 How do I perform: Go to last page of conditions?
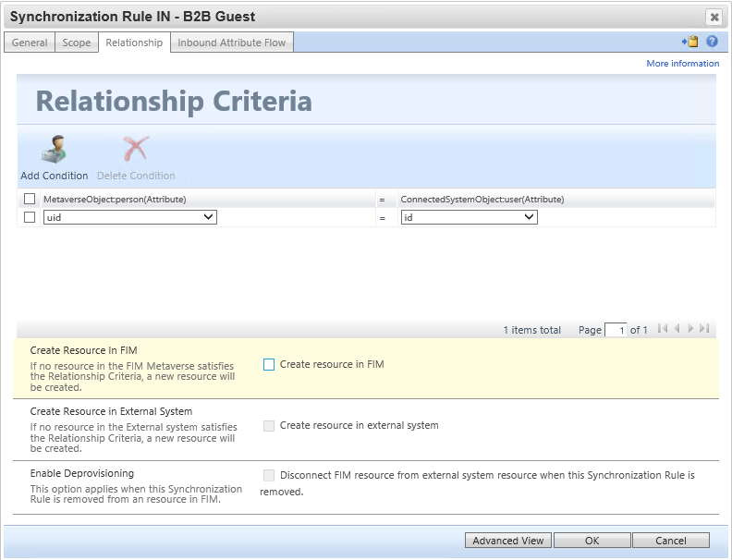point(704,329)
